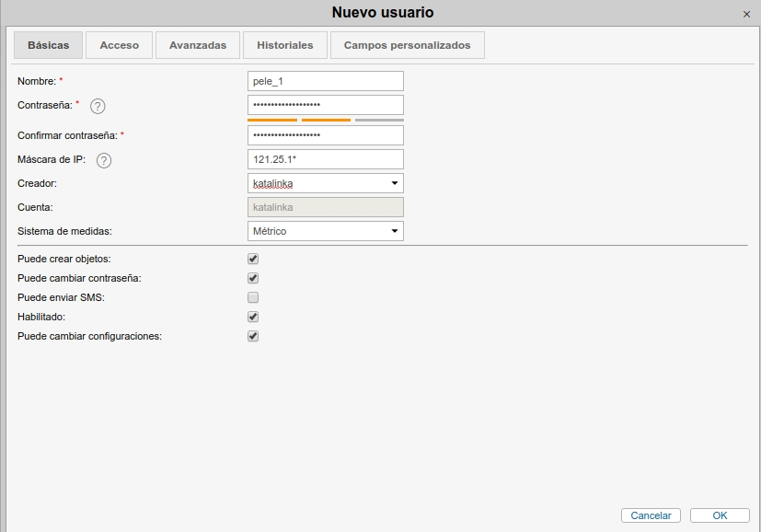Viewport: 761px width, 532px height.
Task: Uncheck Puede cambiar contraseña
Action: pyautogui.click(x=253, y=278)
